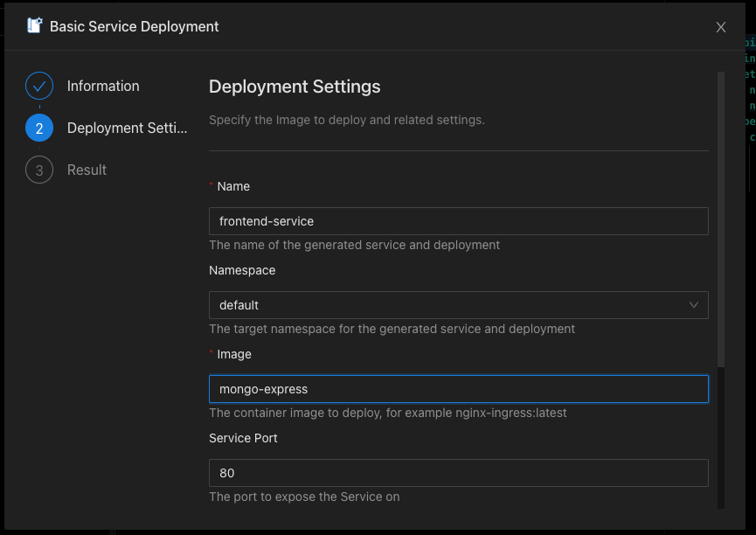The width and height of the screenshot is (756, 535).
Task: Open the Namespace dropdown showing default
Action: click(459, 305)
